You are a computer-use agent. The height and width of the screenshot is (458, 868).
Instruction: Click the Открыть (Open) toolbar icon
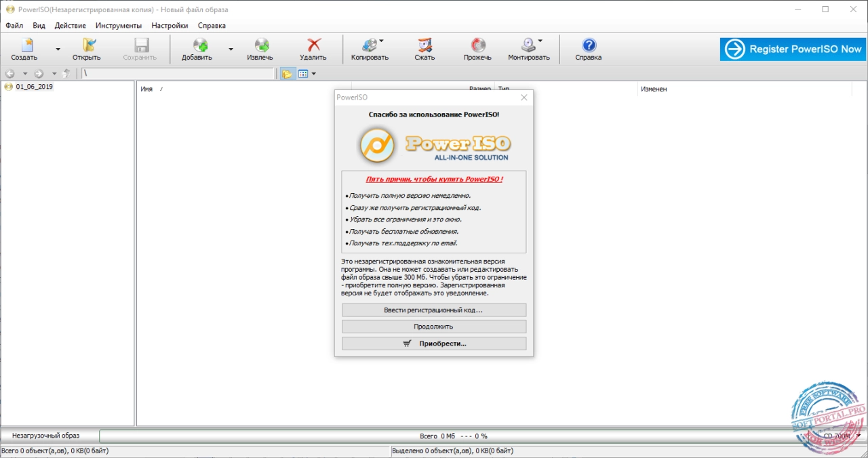pos(88,45)
